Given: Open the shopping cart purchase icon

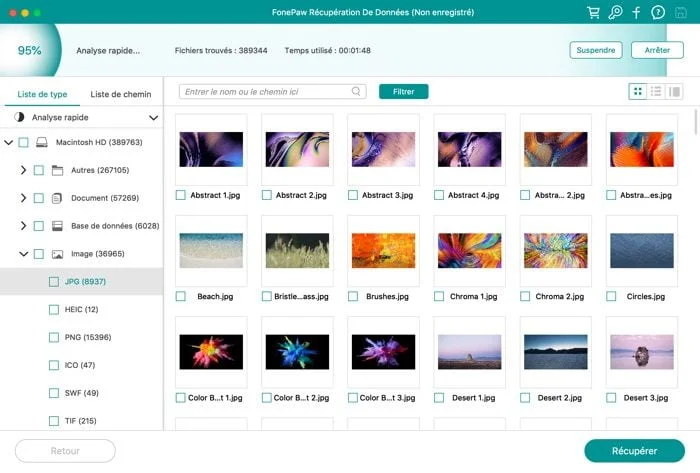Looking at the screenshot, I should point(593,12).
